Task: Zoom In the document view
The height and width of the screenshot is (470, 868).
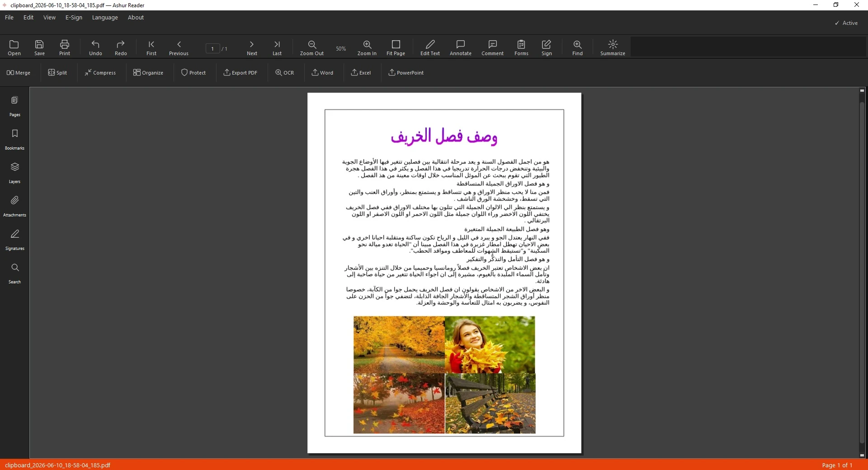Action: pos(367,47)
